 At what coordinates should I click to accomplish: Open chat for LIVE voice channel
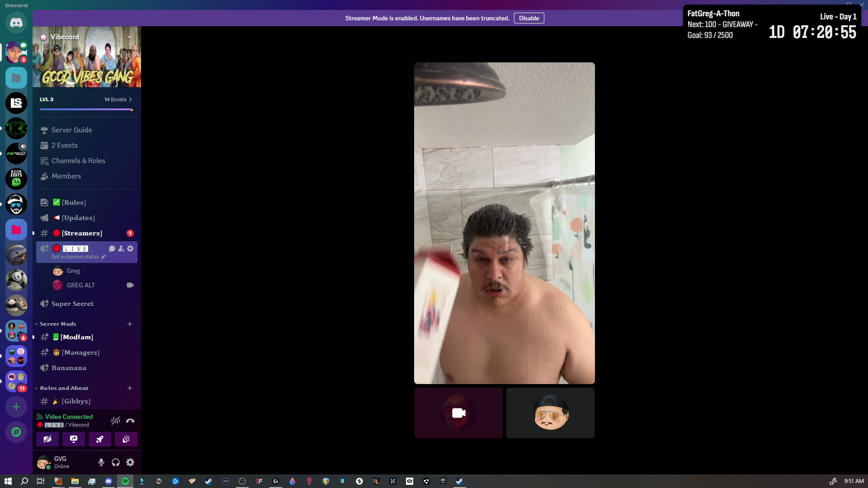coord(112,249)
